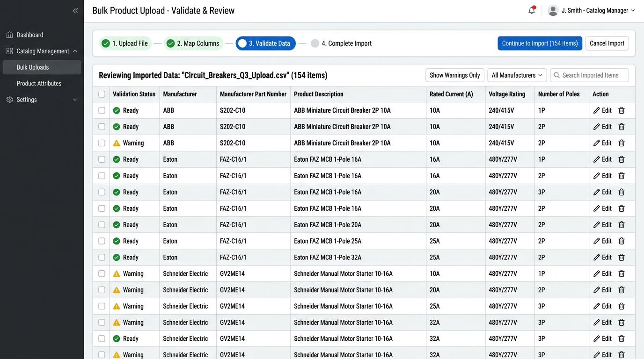Edit the ABB 1P circuit breaker row
The image size is (644, 359).
(x=602, y=111)
